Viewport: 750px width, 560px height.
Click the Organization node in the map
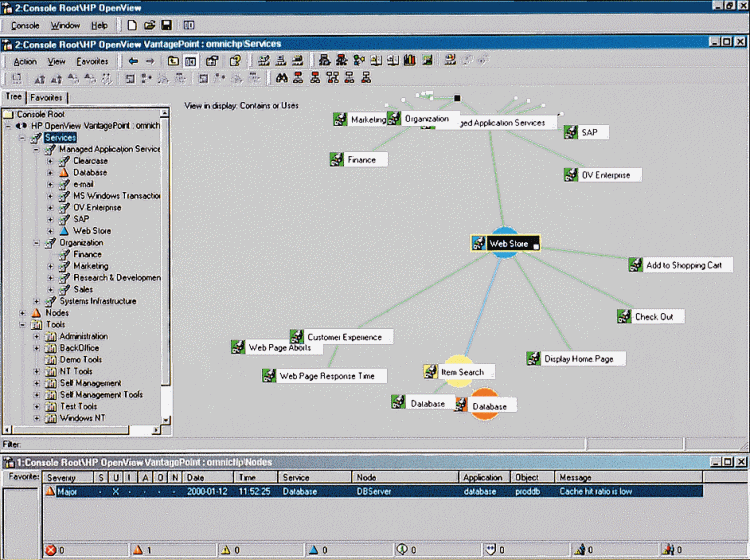423,119
